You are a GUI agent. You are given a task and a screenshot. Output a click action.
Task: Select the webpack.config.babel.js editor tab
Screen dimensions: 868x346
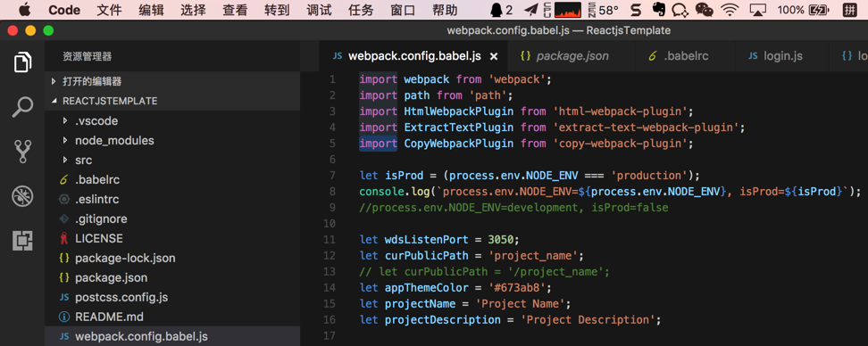[414, 56]
